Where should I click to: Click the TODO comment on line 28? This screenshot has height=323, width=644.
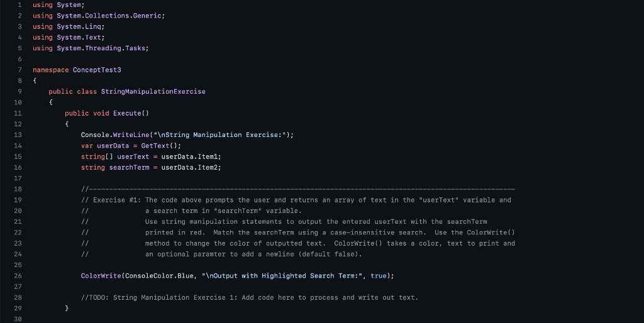click(x=250, y=298)
